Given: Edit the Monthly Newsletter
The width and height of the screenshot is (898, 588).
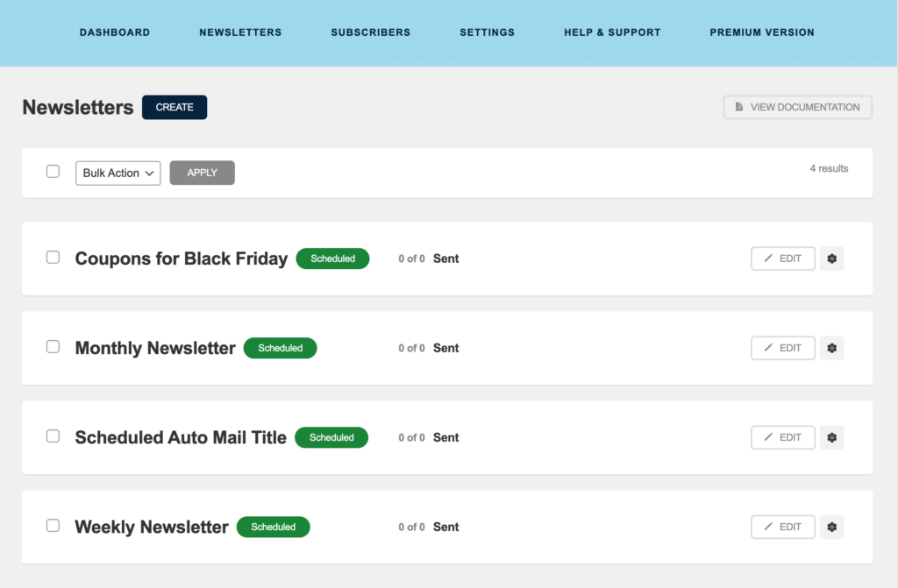Looking at the screenshot, I should (x=783, y=348).
